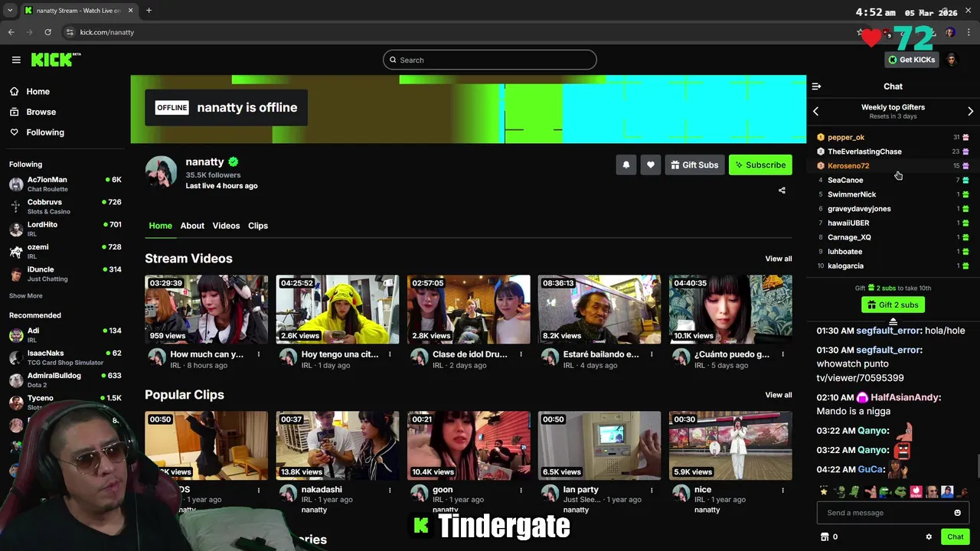Click the chat message input

click(886, 513)
